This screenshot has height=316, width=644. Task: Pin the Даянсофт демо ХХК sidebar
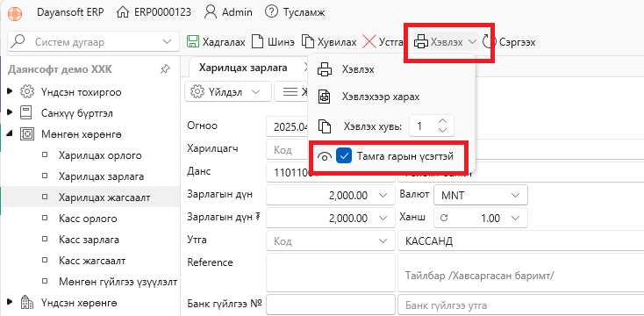165,69
